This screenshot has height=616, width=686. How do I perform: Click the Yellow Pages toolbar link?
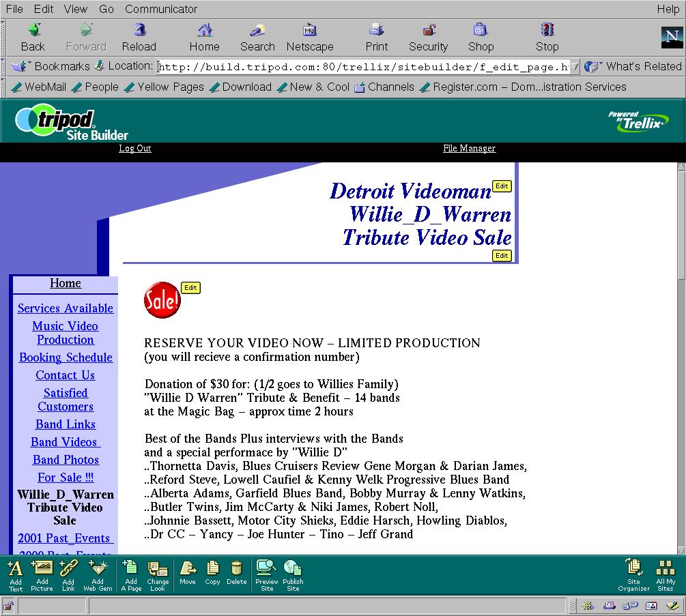[x=164, y=87]
